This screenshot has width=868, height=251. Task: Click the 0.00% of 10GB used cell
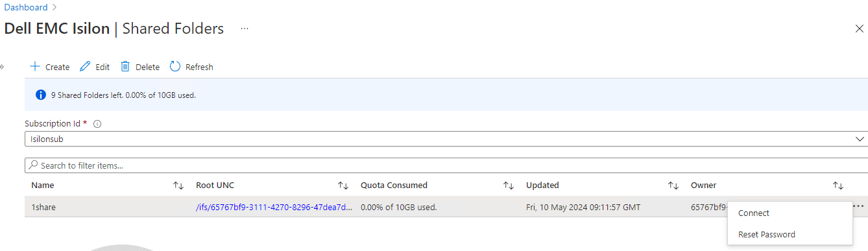[399, 207]
